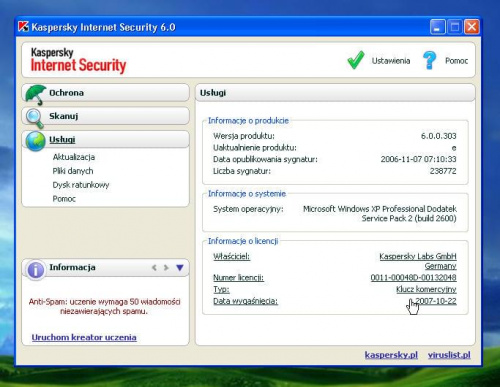Click the Wersja produktu label

point(244,136)
